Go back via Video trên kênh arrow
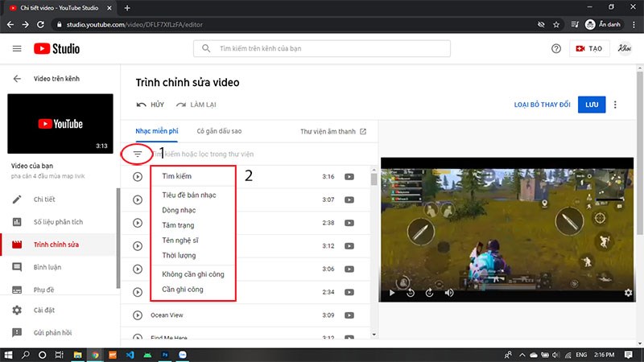This screenshot has height=362, width=644. click(x=17, y=78)
